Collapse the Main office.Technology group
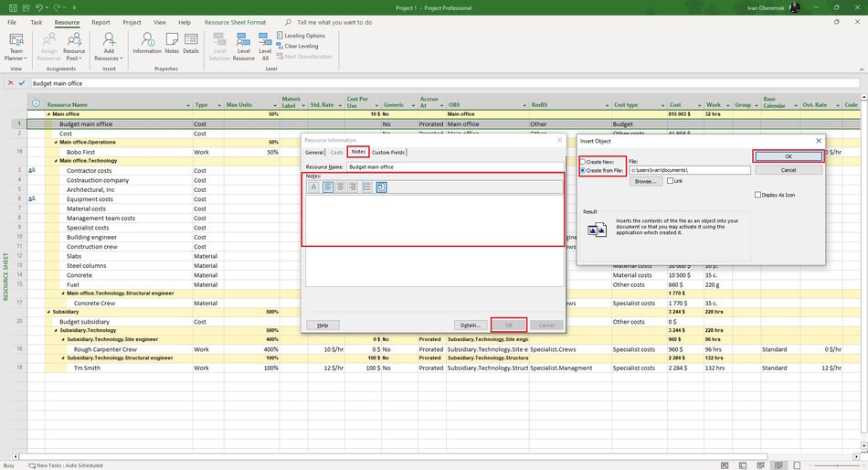The image size is (868, 470). [x=56, y=161]
